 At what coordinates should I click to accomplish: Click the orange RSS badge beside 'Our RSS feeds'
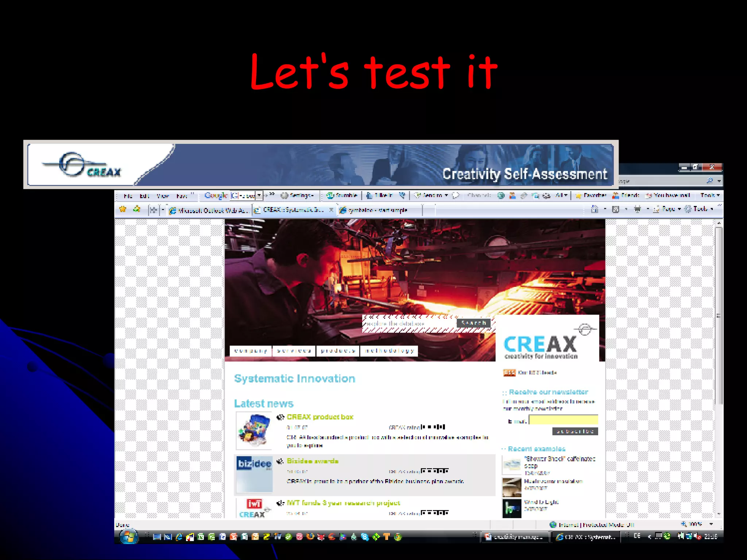(509, 373)
